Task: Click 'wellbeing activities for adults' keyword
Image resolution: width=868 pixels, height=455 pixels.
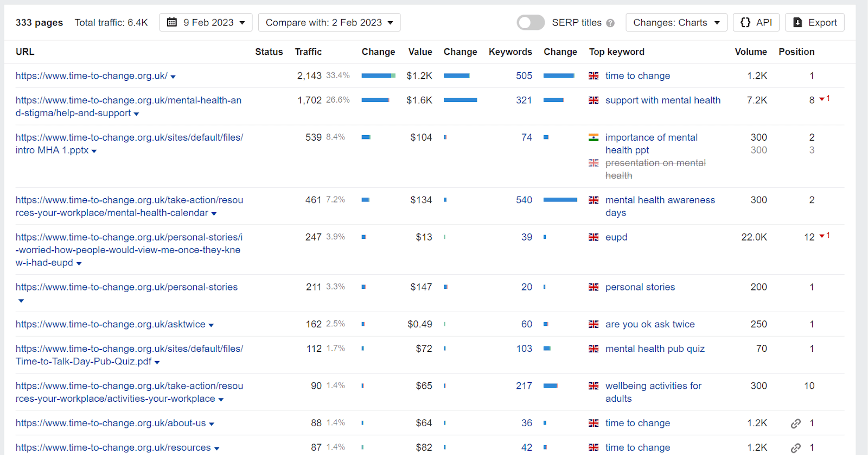Action: (x=653, y=392)
